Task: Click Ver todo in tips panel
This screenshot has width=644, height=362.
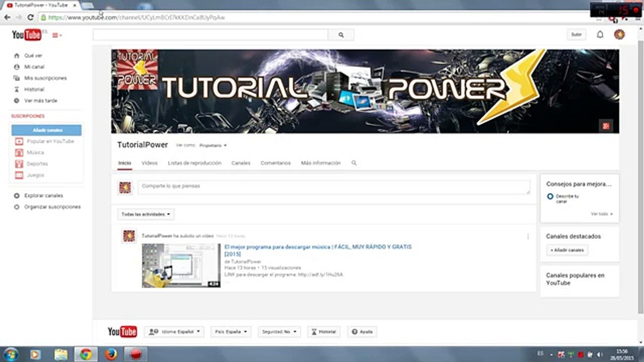Action: tap(602, 214)
